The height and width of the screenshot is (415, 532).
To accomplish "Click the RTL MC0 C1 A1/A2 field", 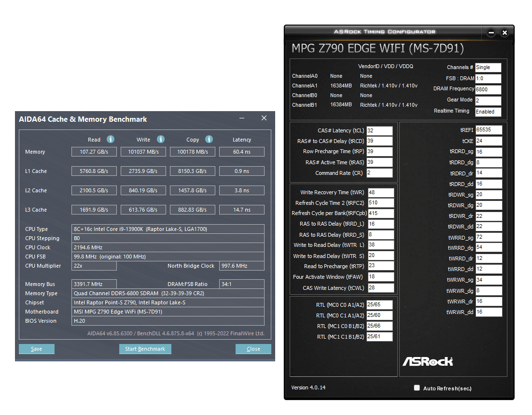I will [x=379, y=315].
